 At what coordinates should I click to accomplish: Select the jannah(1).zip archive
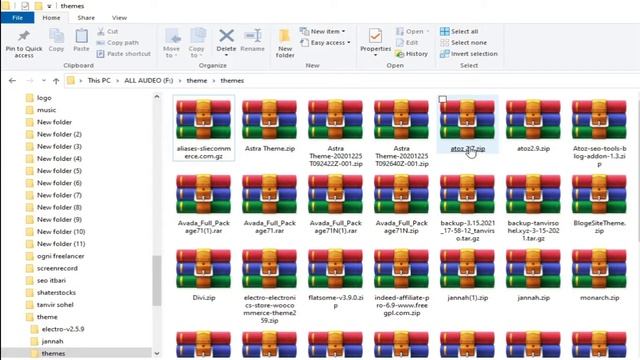pyautogui.click(x=468, y=275)
